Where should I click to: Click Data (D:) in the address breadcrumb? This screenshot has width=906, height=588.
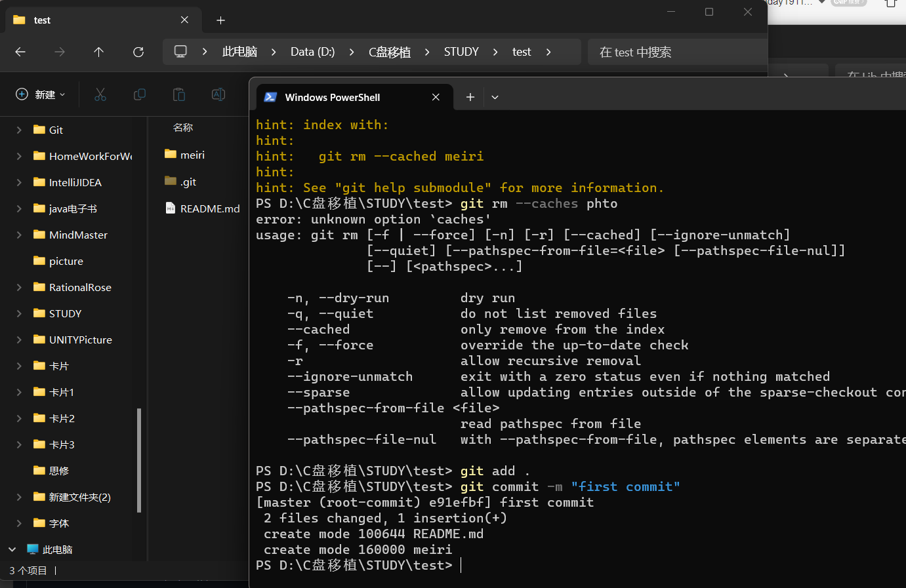pyautogui.click(x=312, y=52)
